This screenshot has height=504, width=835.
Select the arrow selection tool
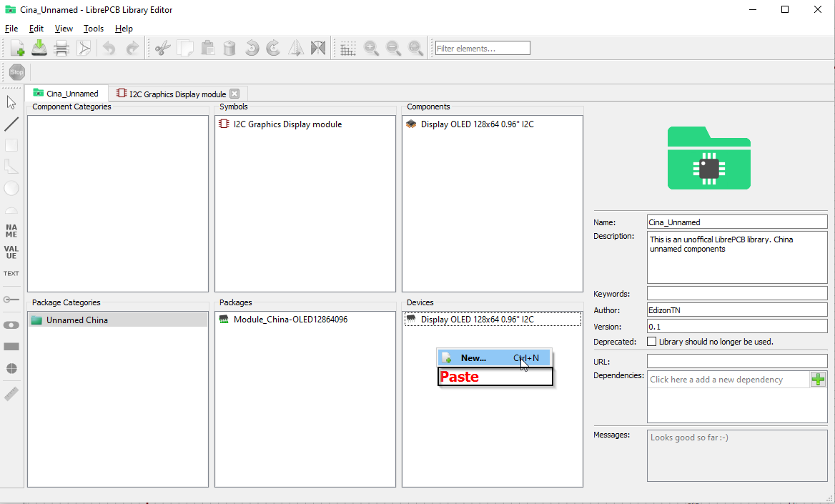point(11,102)
